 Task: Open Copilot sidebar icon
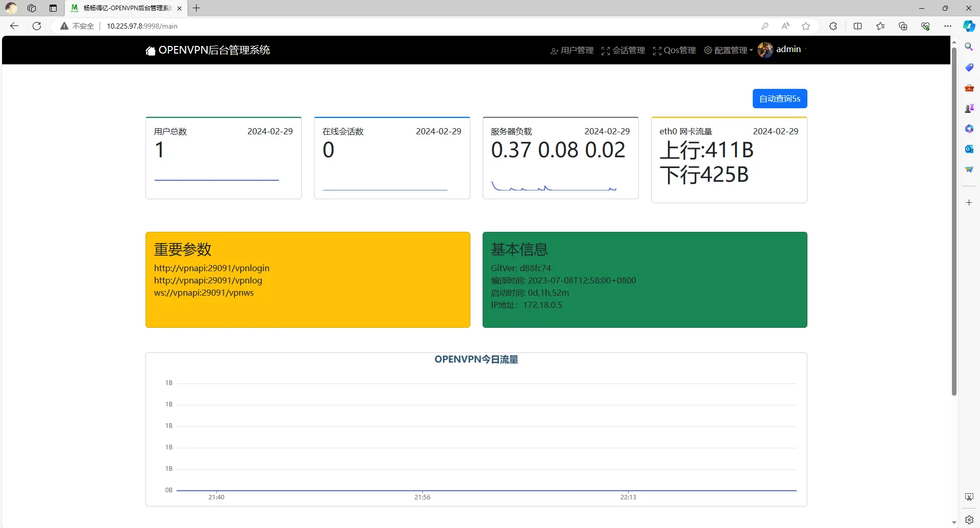tap(969, 26)
